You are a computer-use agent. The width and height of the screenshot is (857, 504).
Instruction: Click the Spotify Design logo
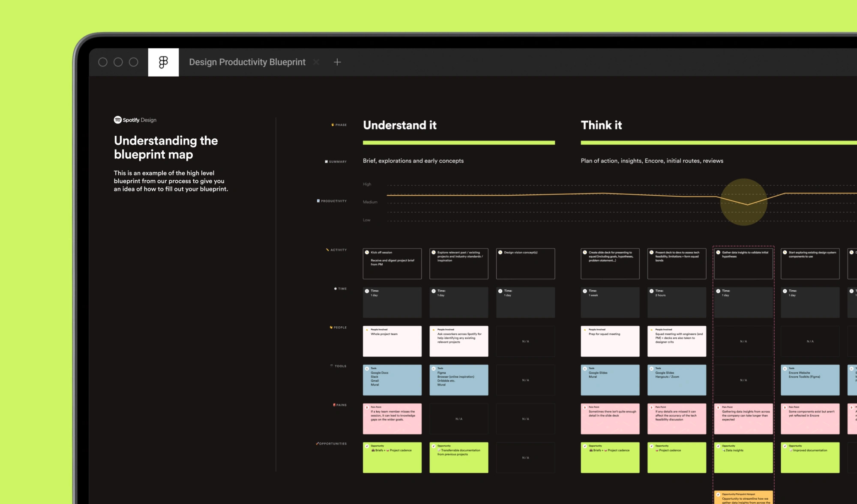135,120
